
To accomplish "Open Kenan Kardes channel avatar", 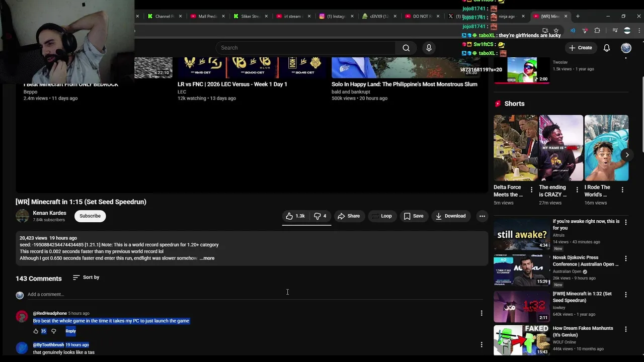I will (22, 216).
